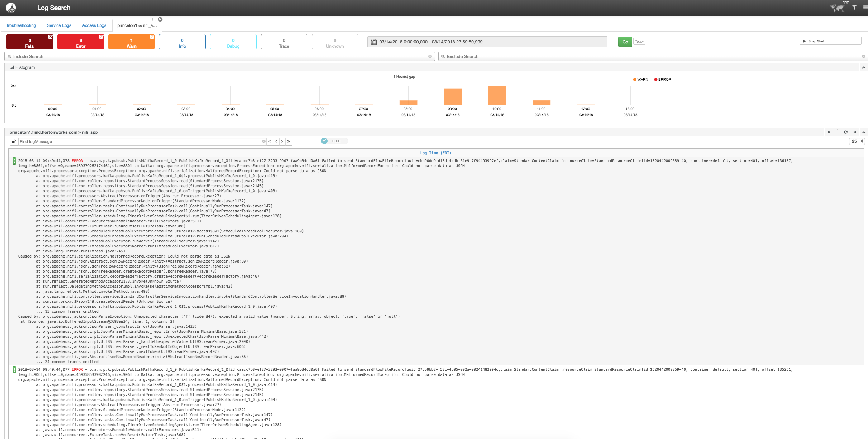868x439 pixels.
Task: Open the Troubleshooting tab
Action: (21, 25)
